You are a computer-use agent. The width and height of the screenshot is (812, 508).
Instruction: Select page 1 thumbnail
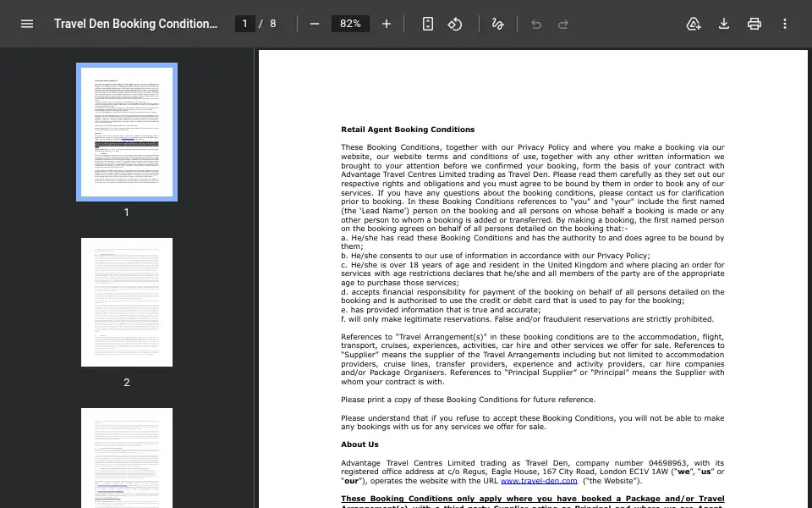point(127,132)
